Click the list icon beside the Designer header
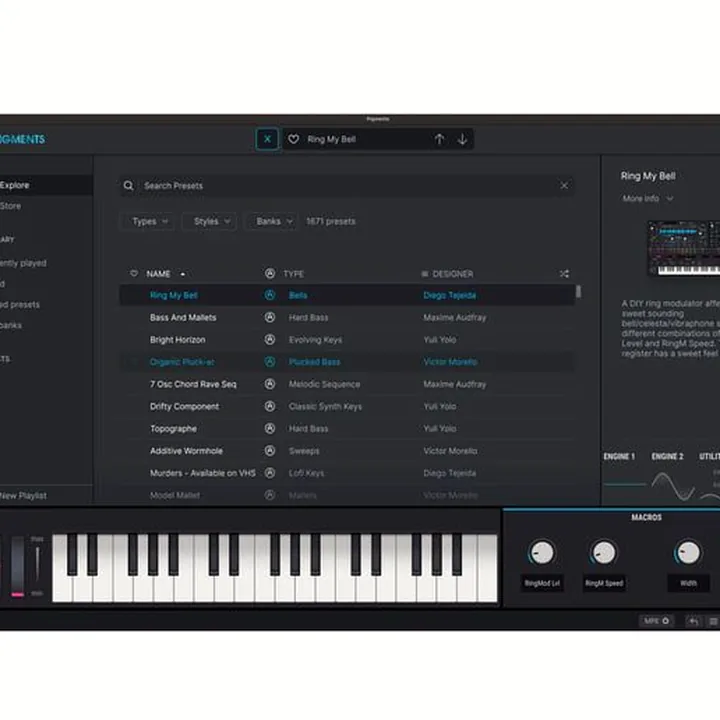Image resolution: width=720 pixels, height=720 pixels. pyautogui.click(x=424, y=274)
